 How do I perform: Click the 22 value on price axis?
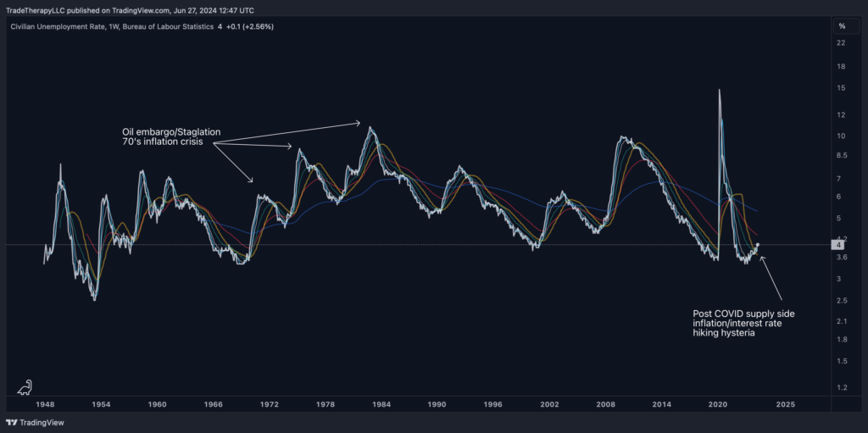(x=841, y=42)
